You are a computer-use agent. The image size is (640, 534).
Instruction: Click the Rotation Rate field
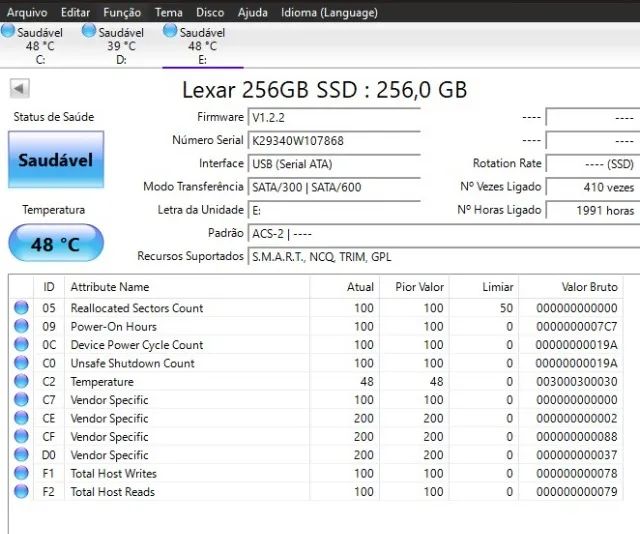coord(593,164)
